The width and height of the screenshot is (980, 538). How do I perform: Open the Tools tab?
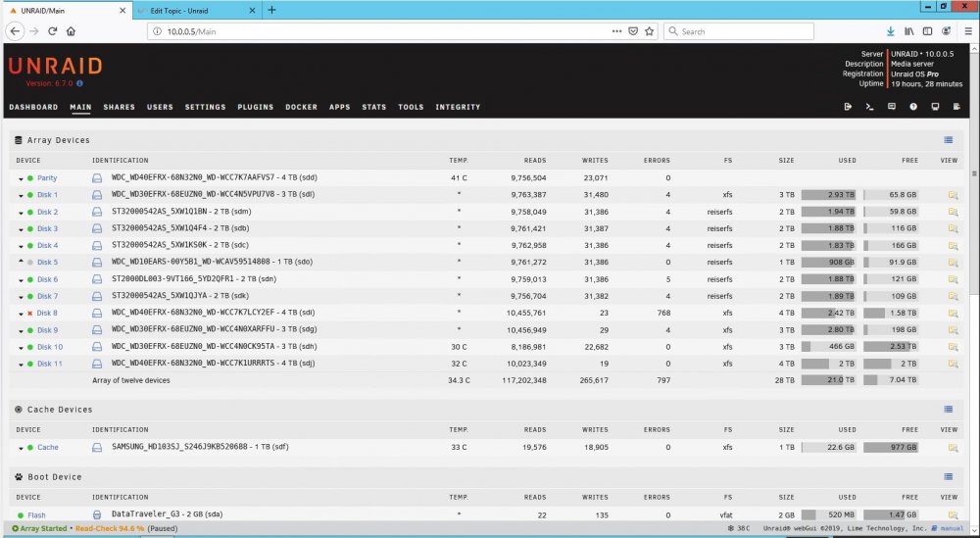(x=411, y=107)
